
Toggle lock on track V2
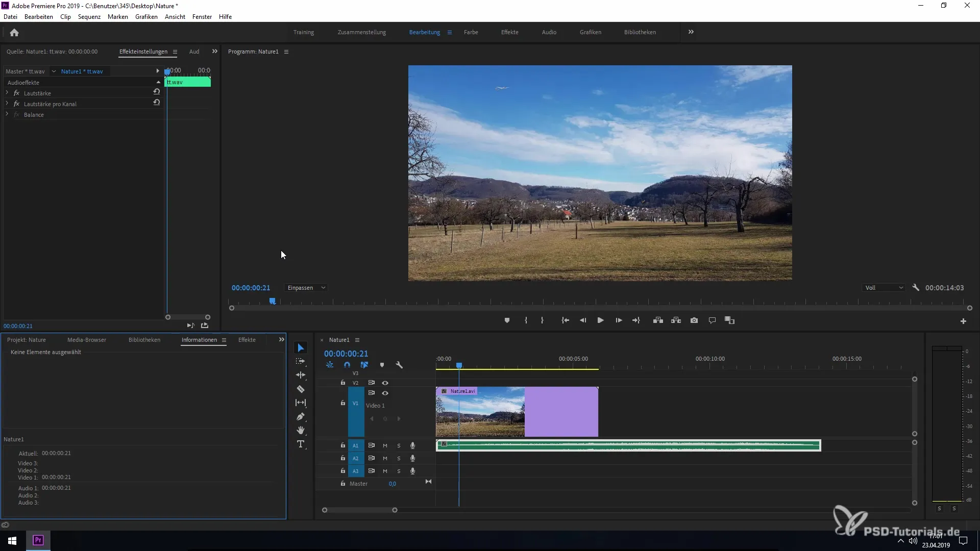point(343,383)
